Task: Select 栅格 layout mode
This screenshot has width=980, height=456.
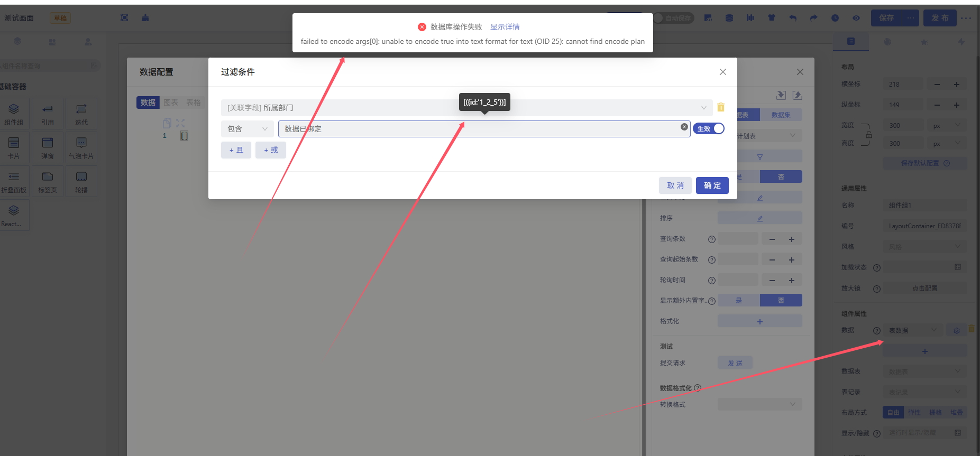Action: pos(936,412)
